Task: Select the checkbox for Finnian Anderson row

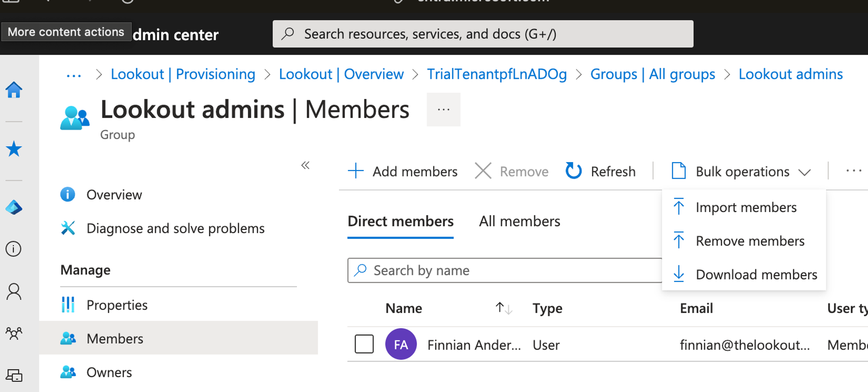Action: (364, 344)
